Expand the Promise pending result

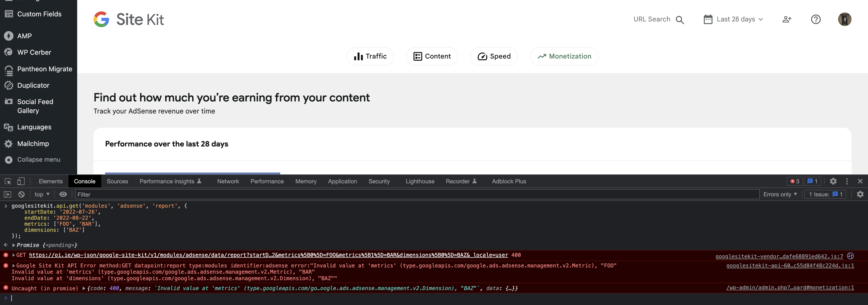[x=14, y=245]
